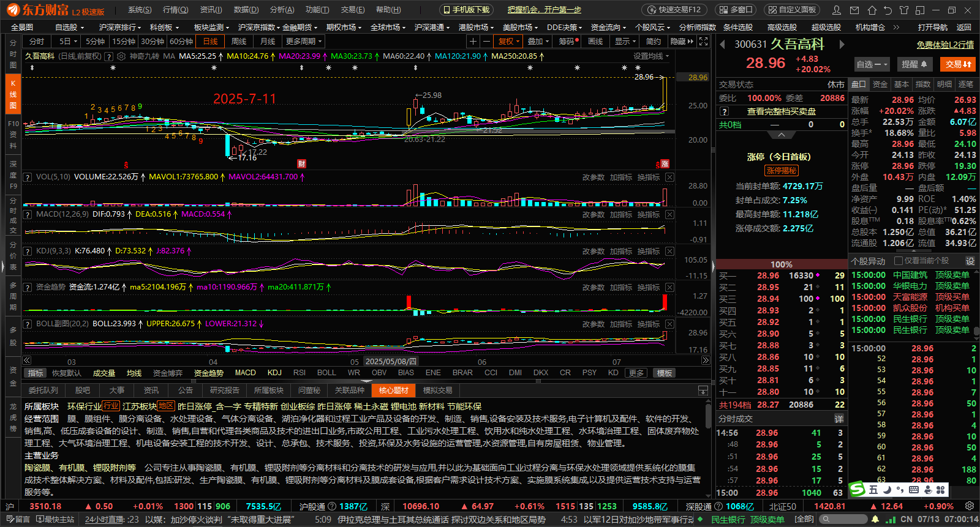Viewport: 980px width, 527px height.
Task: Open 复权 adjustment dropdown
Action: [509, 41]
